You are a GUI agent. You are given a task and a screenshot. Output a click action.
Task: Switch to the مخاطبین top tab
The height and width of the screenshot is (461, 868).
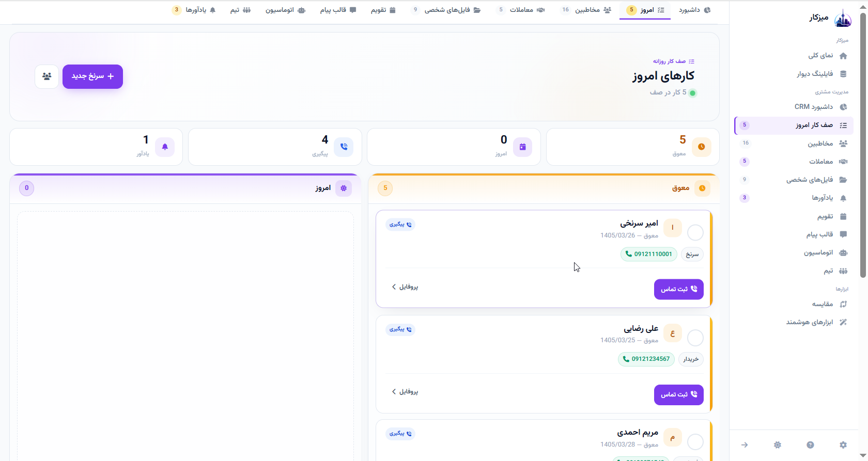586,10
